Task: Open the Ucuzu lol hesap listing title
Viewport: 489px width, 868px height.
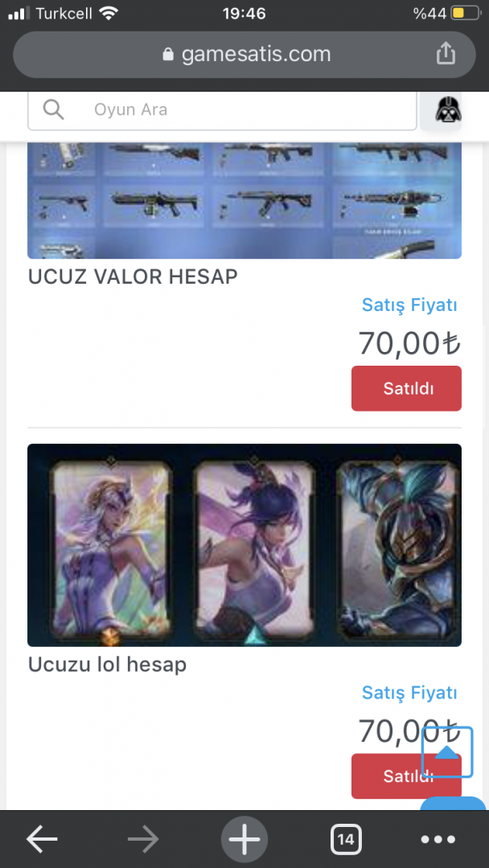Action: click(108, 664)
